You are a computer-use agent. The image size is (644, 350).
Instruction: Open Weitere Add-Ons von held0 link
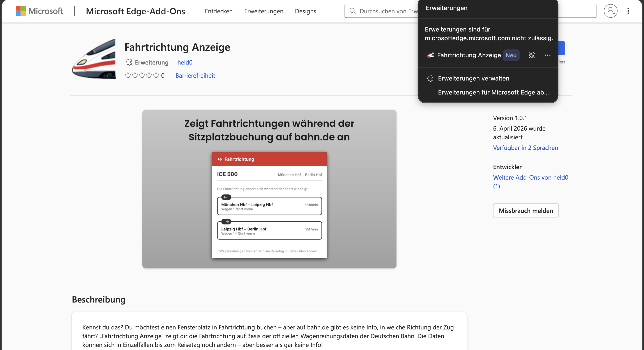[x=531, y=182]
